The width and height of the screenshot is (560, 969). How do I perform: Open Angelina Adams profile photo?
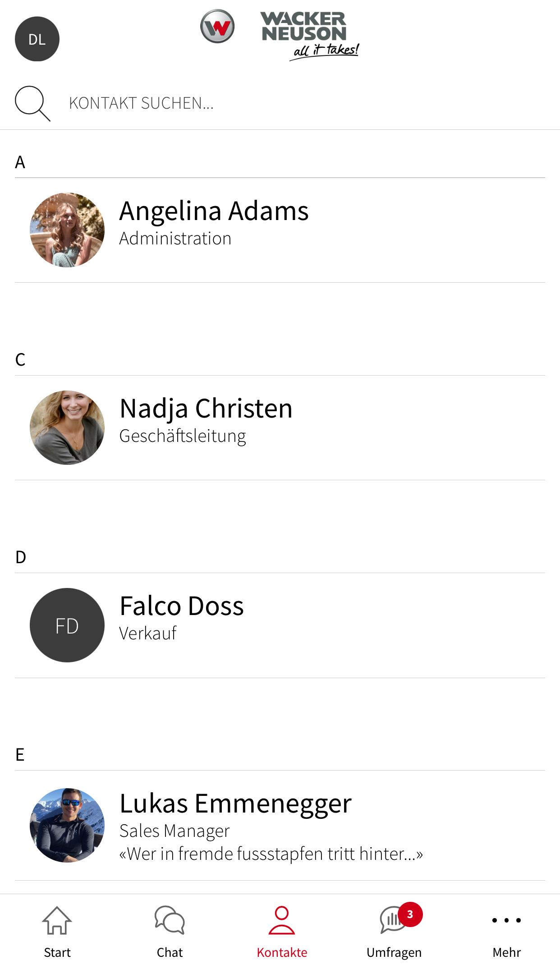[x=67, y=230]
